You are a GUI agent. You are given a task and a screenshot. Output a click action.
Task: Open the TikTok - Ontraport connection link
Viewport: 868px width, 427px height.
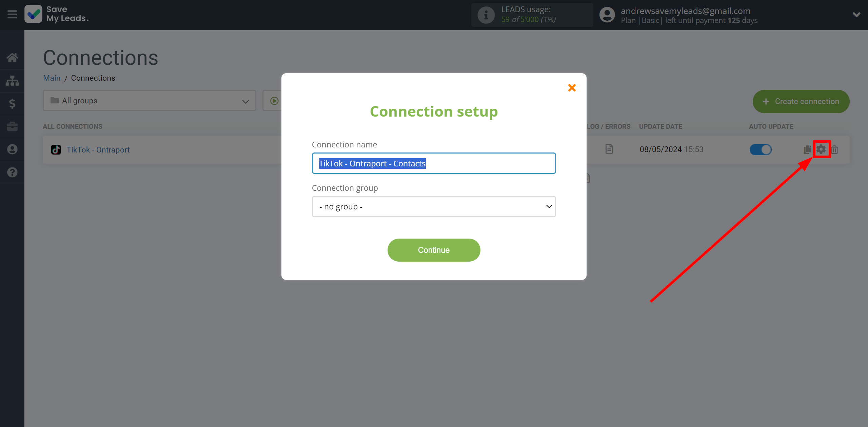pos(97,149)
